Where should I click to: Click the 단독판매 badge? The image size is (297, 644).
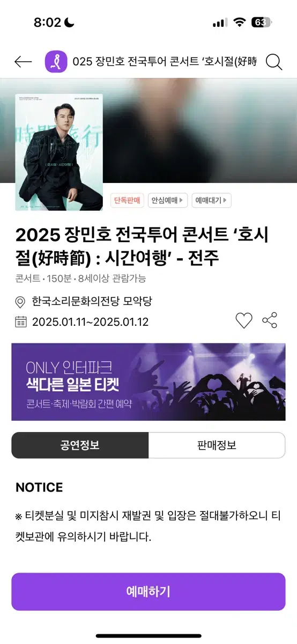click(x=127, y=201)
